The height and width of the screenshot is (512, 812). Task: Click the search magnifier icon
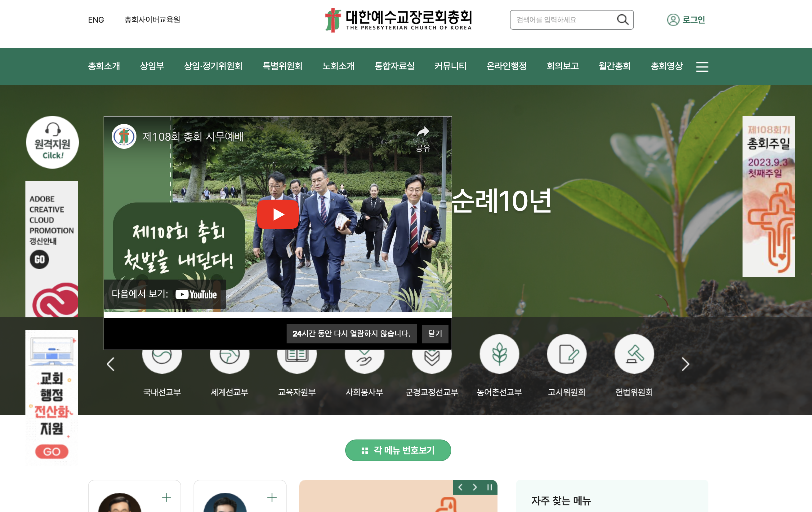[x=623, y=20]
